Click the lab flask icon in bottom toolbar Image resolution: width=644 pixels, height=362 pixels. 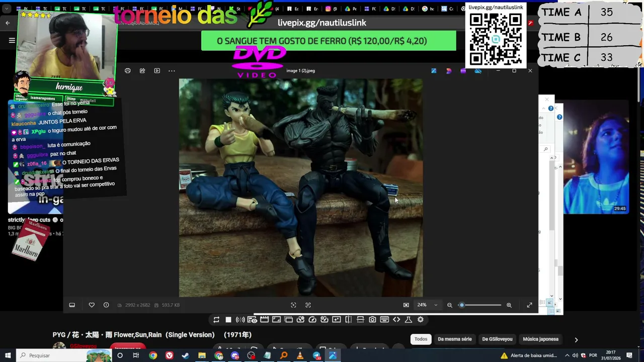point(409,320)
